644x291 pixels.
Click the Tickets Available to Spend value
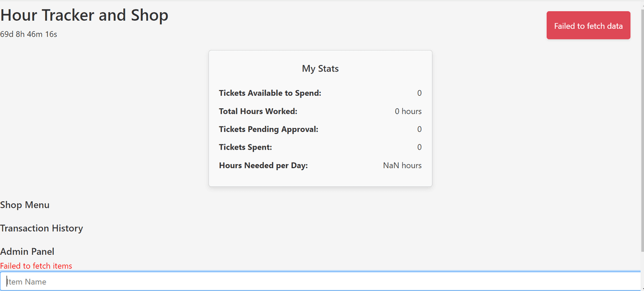[x=419, y=93]
